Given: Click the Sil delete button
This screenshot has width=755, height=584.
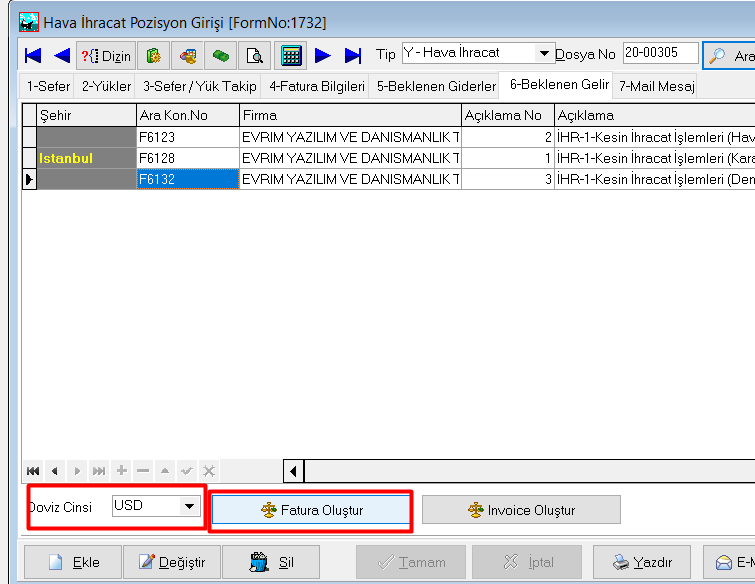Looking at the screenshot, I should (x=271, y=562).
